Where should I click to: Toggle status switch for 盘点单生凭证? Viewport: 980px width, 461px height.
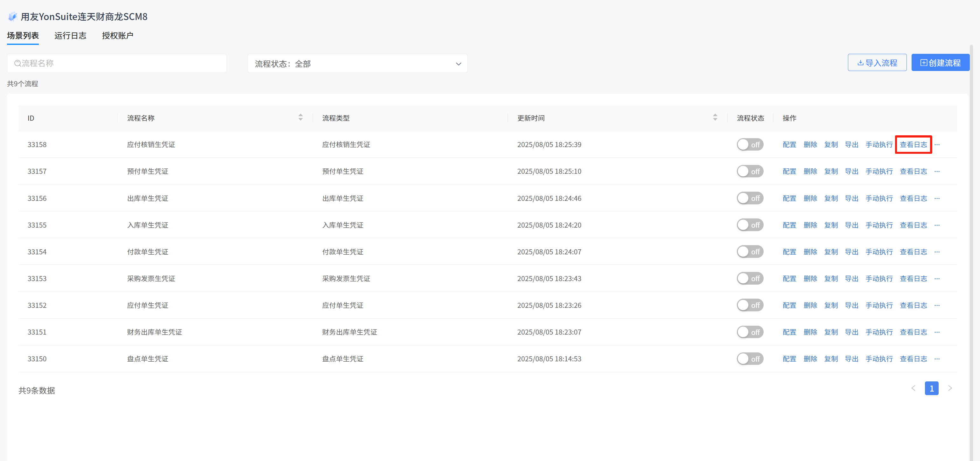(x=750, y=359)
